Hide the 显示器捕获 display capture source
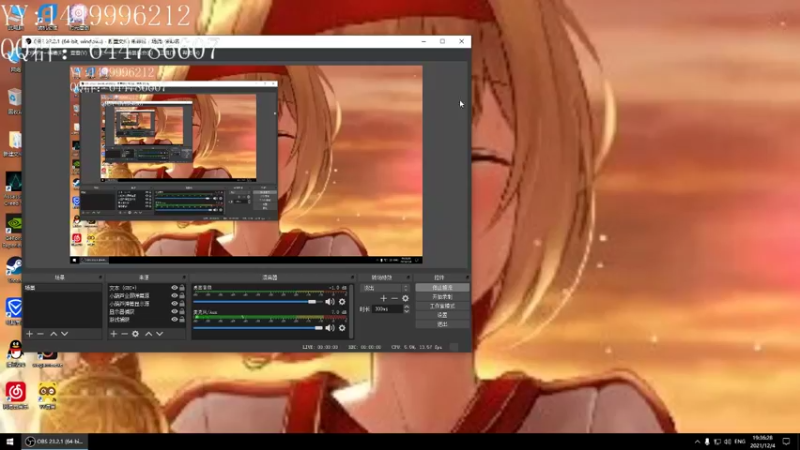This screenshot has height=450, width=800. tap(174, 311)
